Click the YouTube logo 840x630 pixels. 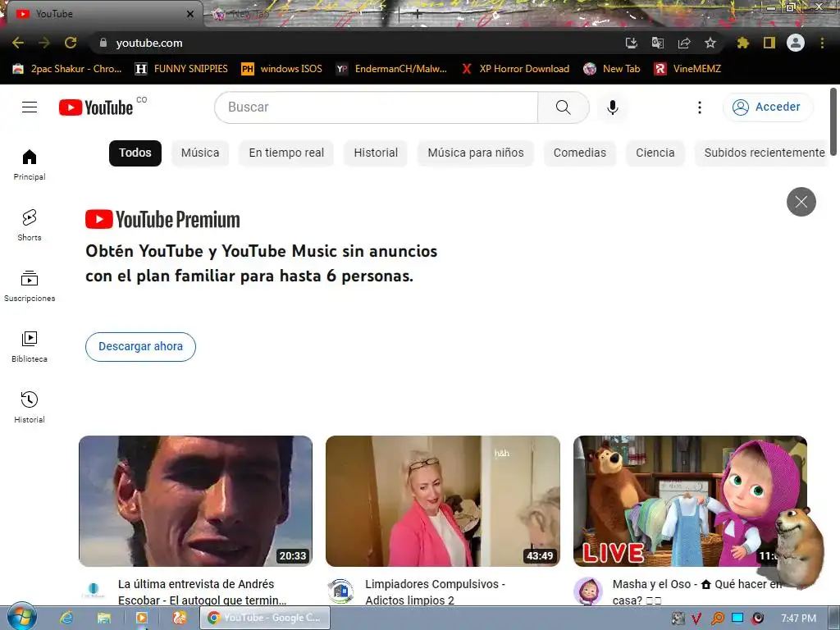click(x=96, y=107)
